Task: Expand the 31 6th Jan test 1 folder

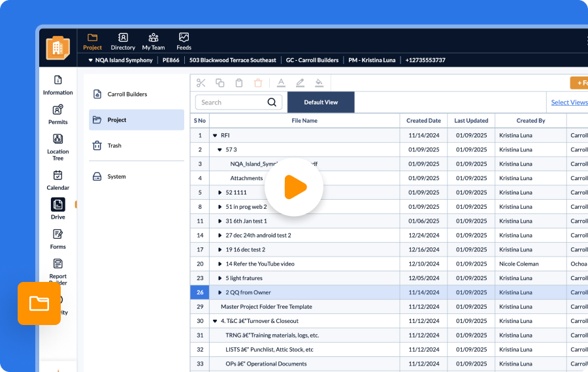Action: click(220, 221)
